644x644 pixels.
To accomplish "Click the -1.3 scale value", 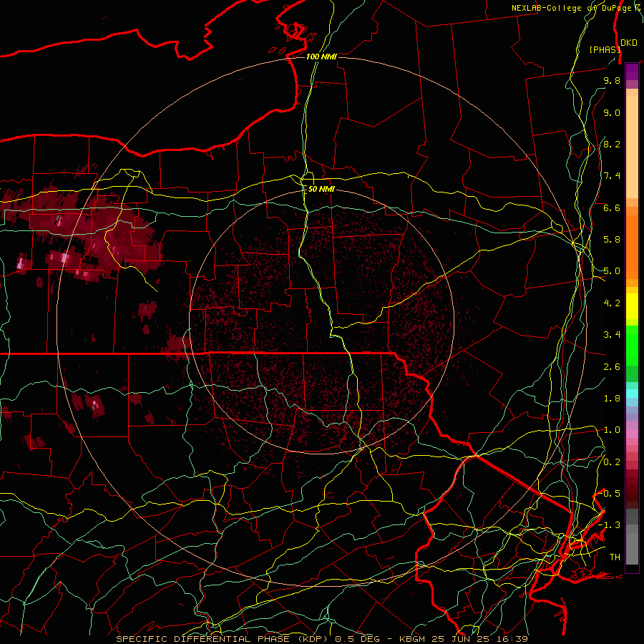I will pos(610,525).
